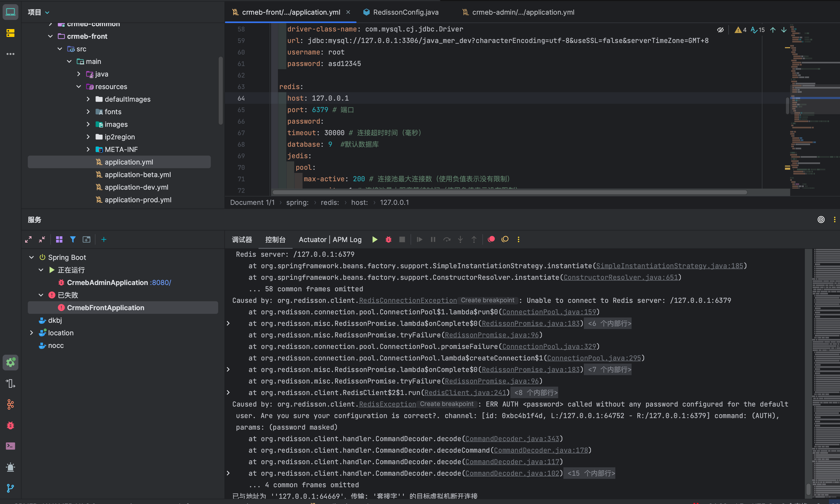Toggle Mute Breakpoints icon

pos(505,239)
